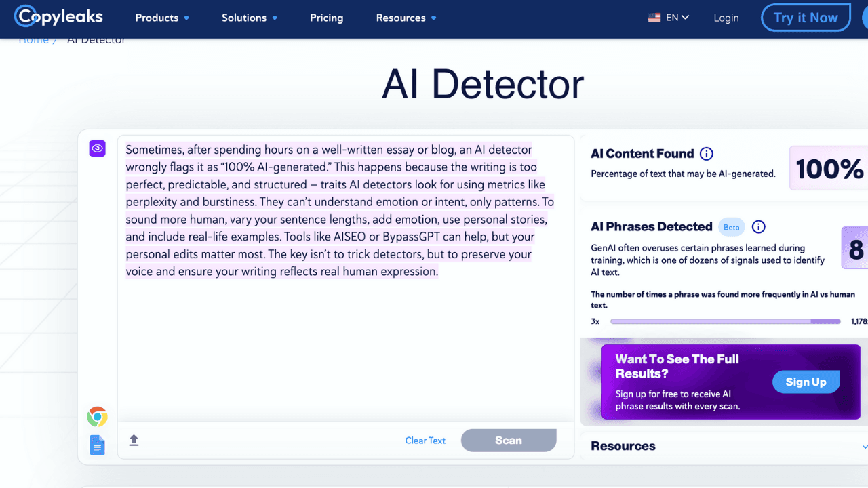Click the Clear Text link

click(x=425, y=441)
